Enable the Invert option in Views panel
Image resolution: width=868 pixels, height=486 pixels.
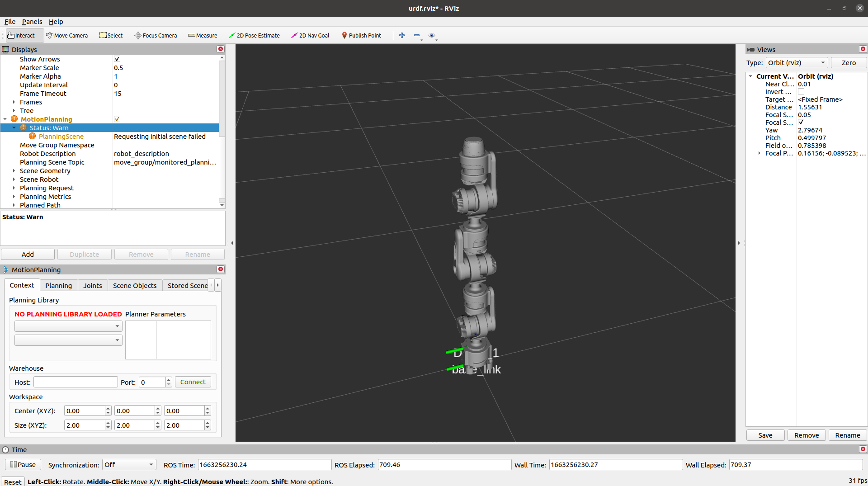[801, 91]
